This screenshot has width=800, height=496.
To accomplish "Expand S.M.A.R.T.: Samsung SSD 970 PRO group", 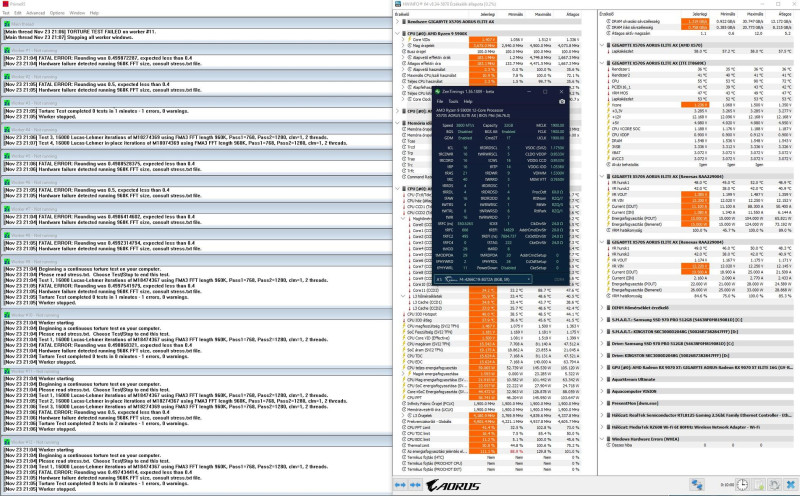I will [603, 319].
